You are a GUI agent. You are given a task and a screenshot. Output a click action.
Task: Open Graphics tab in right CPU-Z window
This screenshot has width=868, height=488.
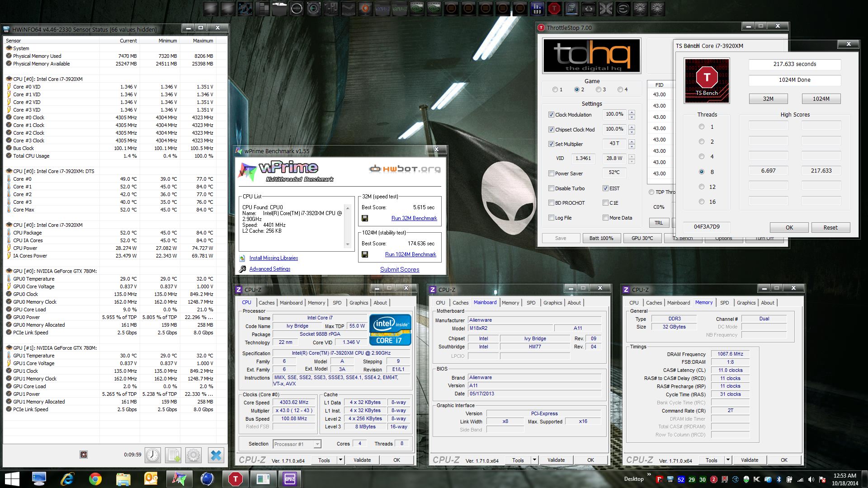coord(746,303)
